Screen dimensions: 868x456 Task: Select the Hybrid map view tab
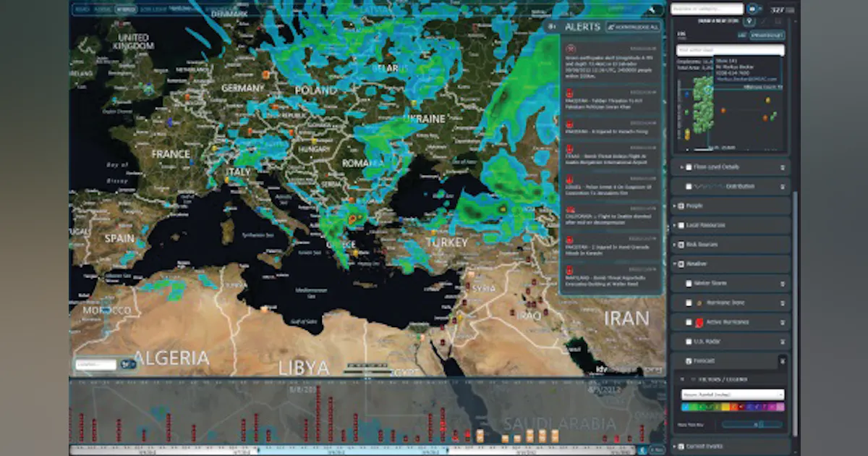click(x=124, y=9)
